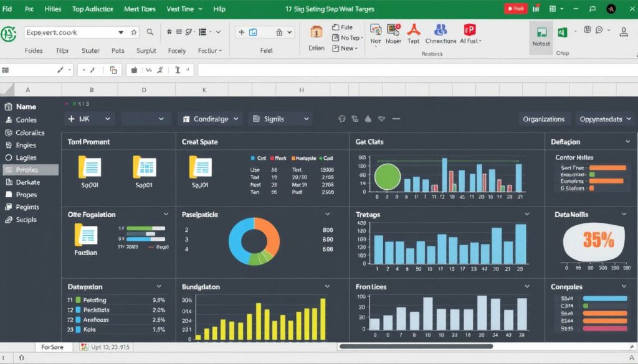Click the magnifier search icon in ribbon
This screenshot has width=638, height=364.
coord(150,32)
